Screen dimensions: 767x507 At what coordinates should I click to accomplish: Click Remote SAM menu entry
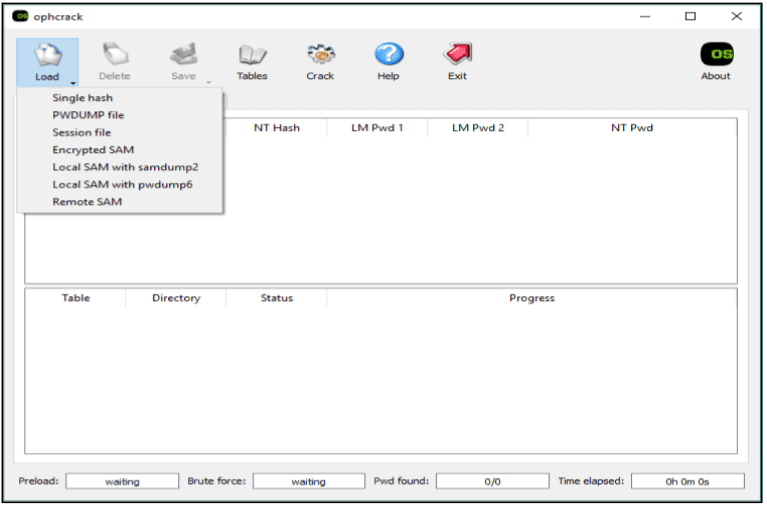pos(87,201)
